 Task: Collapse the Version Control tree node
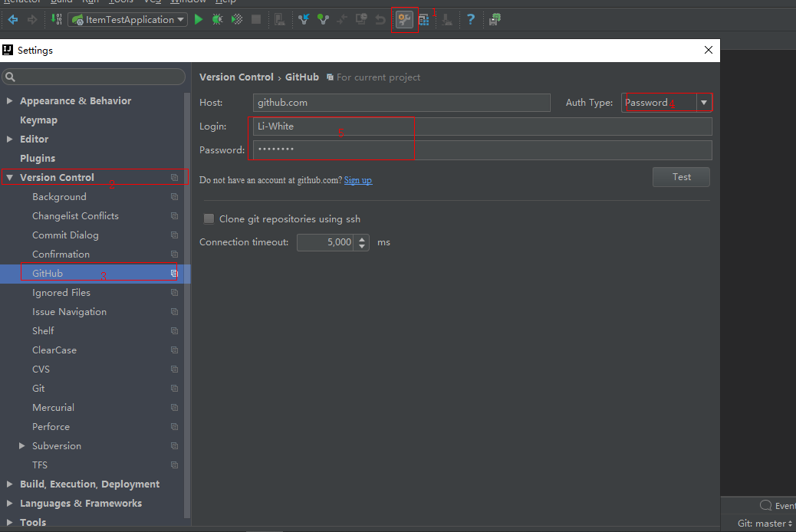(x=10, y=178)
